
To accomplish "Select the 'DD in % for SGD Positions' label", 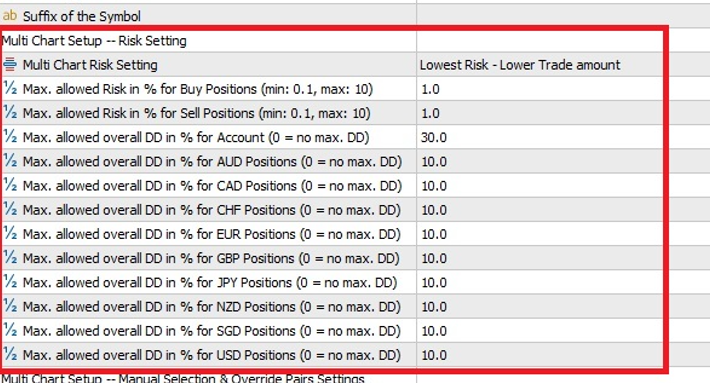I will [x=211, y=331].
